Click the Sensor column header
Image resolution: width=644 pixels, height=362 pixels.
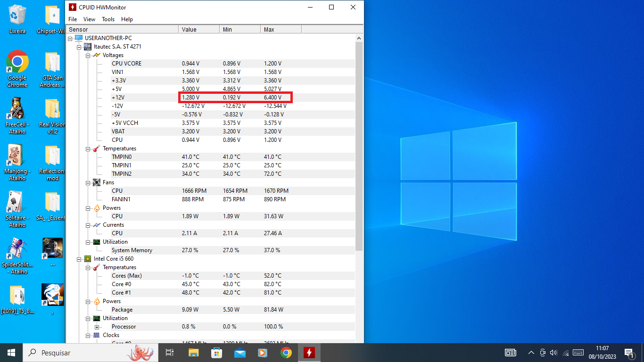point(122,29)
